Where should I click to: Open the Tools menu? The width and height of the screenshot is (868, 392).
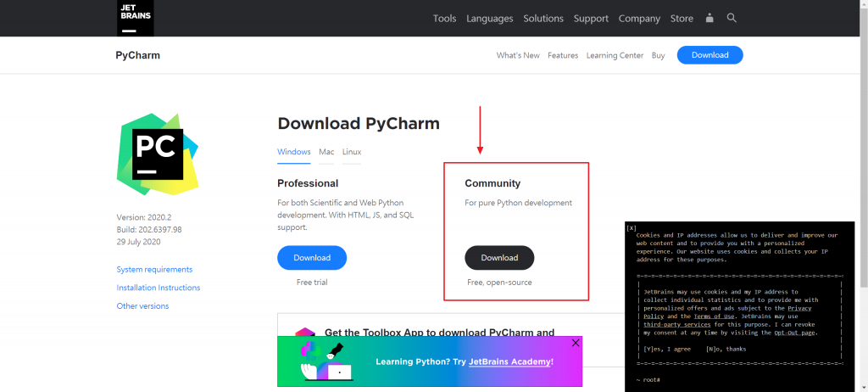point(444,19)
